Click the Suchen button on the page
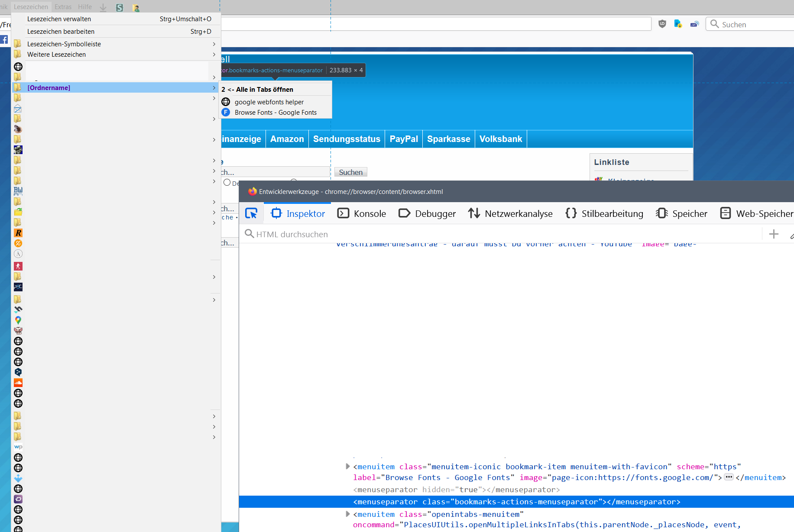 pyautogui.click(x=350, y=172)
